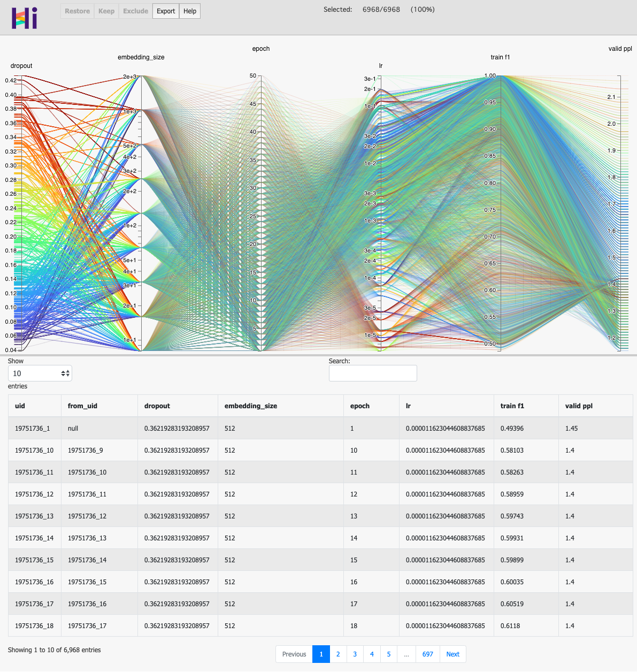Click the Show entries stepper arrows
This screenshot has height=672, width=637.
click(65, 373)
